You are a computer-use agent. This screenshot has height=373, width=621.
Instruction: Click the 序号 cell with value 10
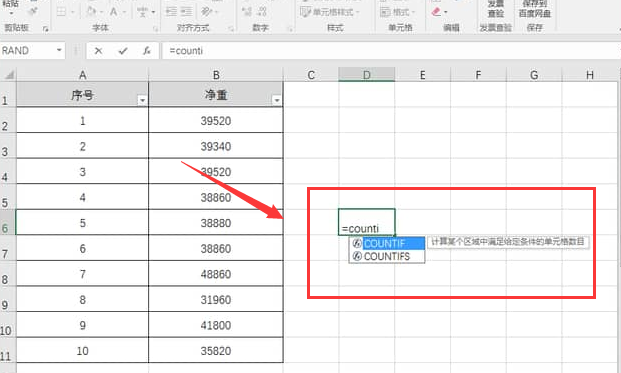[82, 350]
